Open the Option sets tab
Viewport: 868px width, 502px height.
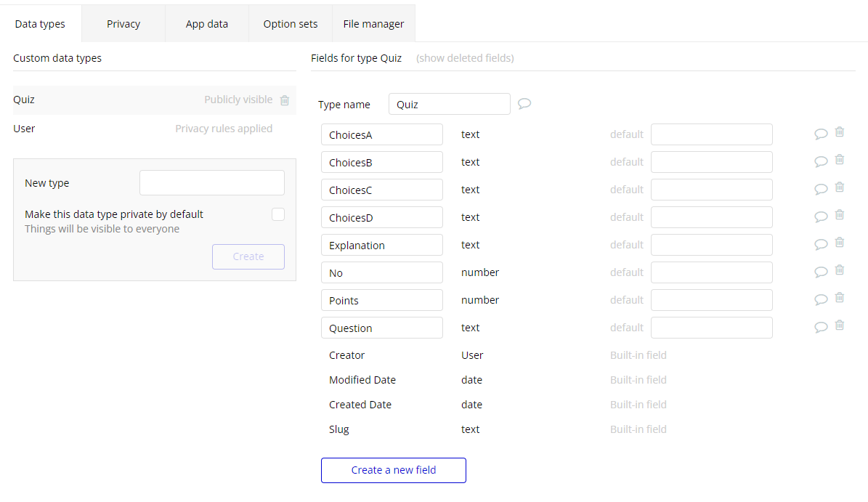[x=291, y=24]
